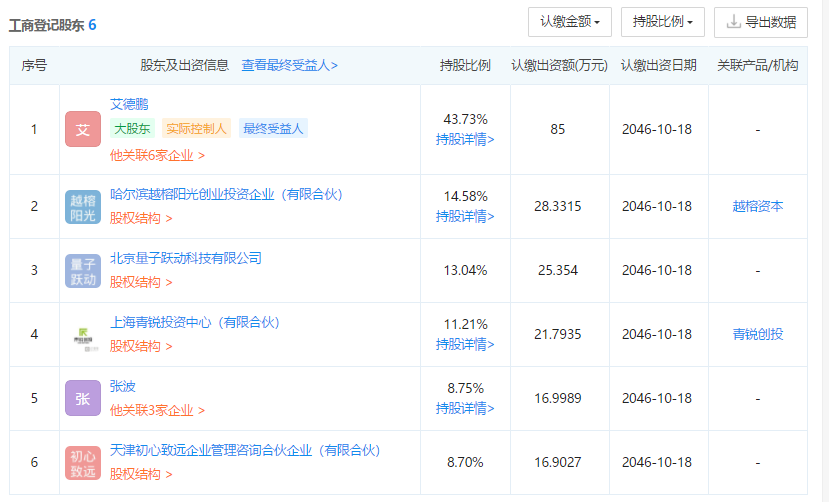
Task: Open the 持股比例 dropdown filter
Action: tap(663, 22)
